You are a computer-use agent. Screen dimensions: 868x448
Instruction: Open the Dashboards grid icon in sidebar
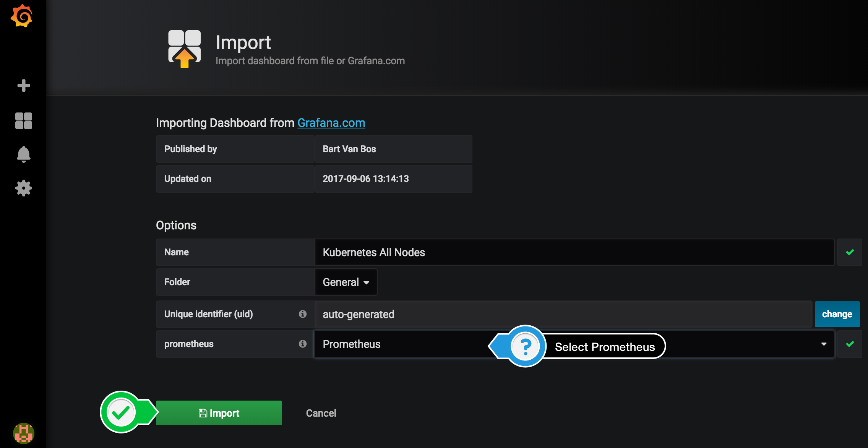click(x=24, y=121)
